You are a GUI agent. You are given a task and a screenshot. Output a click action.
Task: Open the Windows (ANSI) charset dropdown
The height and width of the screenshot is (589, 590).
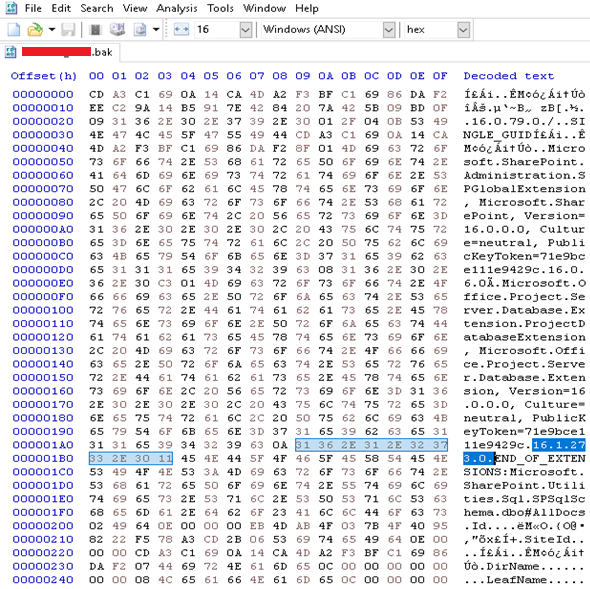388,30
